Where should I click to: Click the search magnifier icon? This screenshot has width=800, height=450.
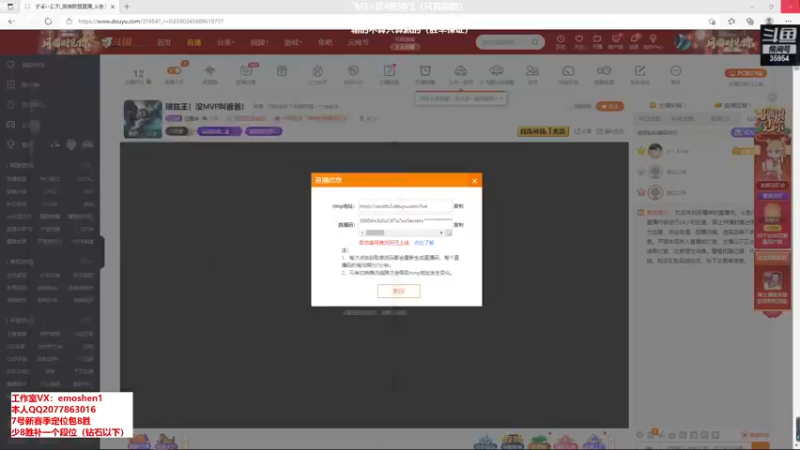pos(535,42)
